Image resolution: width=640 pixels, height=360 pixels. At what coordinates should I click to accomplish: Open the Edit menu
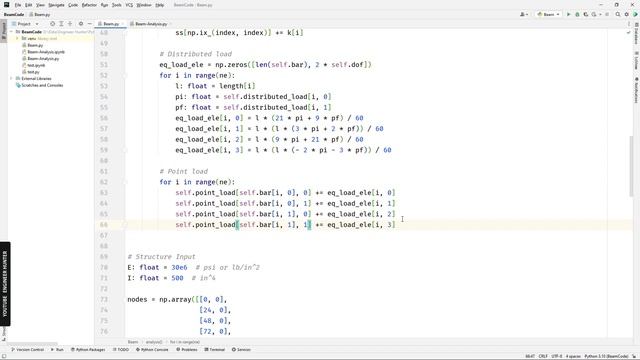[x=29, y=5]
